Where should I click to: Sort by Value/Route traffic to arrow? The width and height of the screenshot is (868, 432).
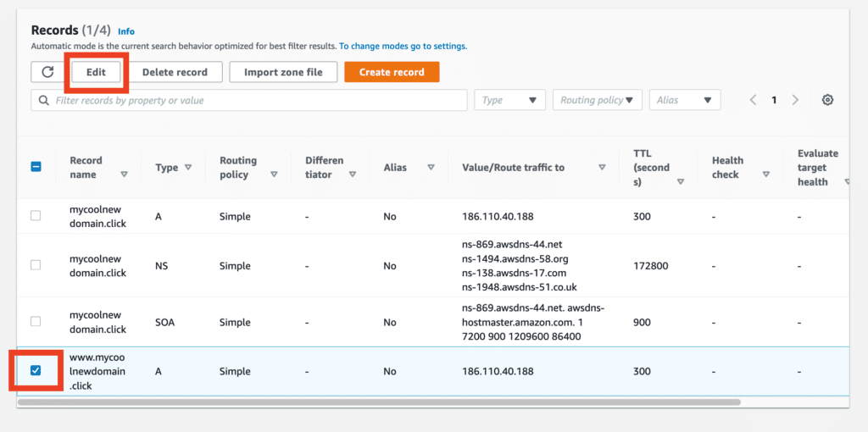(602, 168)
